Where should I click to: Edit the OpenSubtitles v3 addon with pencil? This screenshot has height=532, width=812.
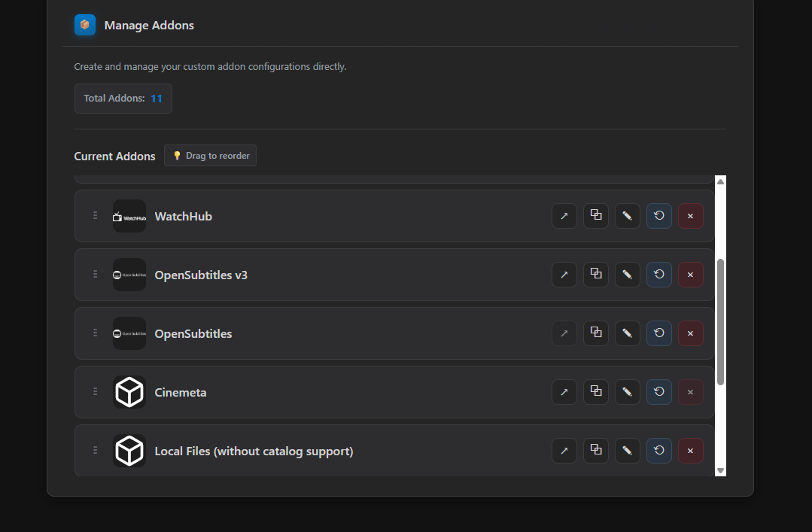tap(627, 275)
